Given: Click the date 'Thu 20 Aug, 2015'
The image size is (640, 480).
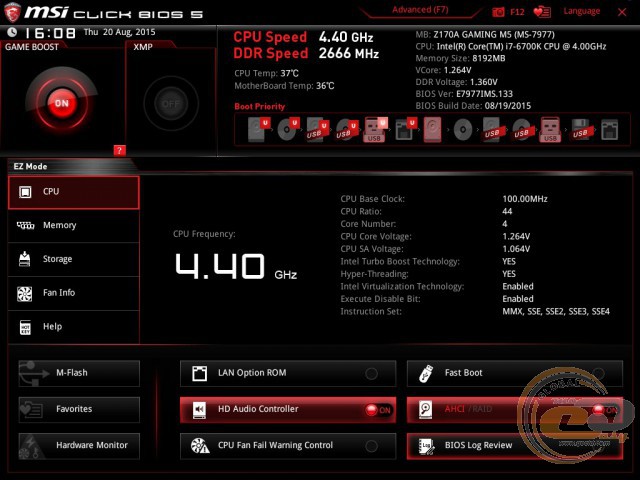Looking at the screenshot, I should 120,32.
